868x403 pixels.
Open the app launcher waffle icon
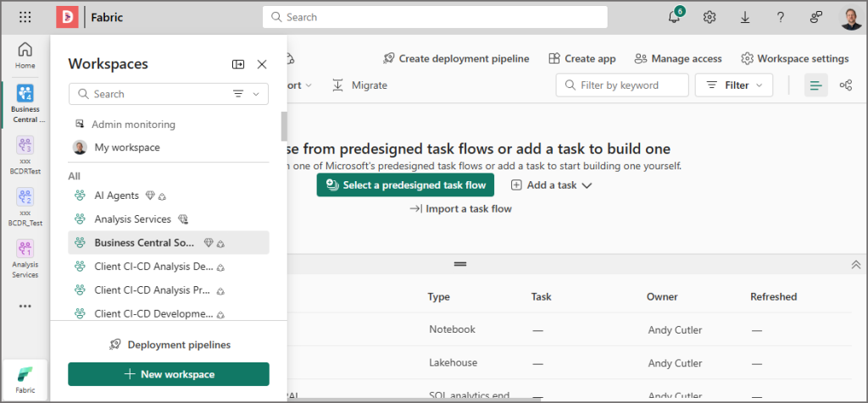[25, 17]
